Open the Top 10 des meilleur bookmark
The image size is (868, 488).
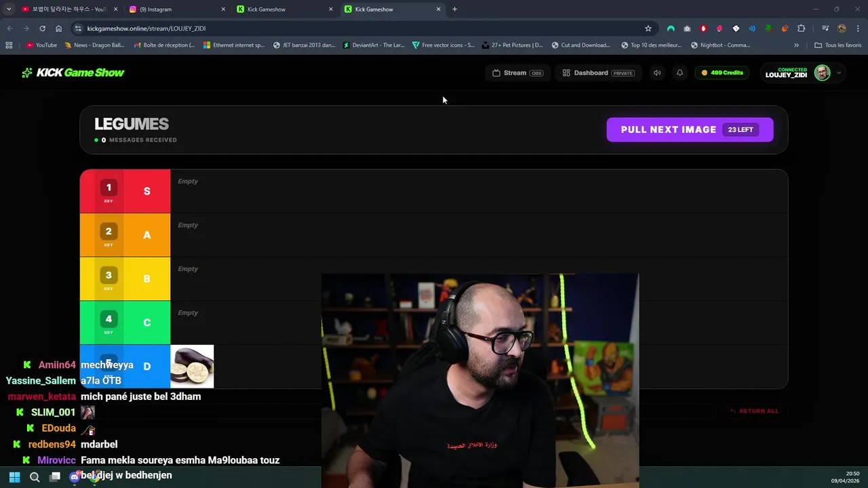652,45
